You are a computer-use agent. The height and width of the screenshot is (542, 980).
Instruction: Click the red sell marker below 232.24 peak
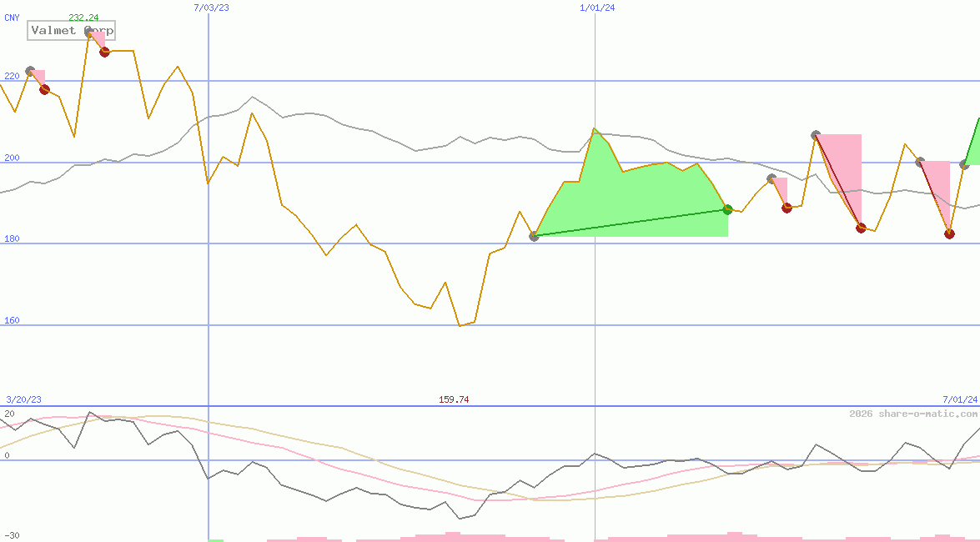(x=104, y=52)
